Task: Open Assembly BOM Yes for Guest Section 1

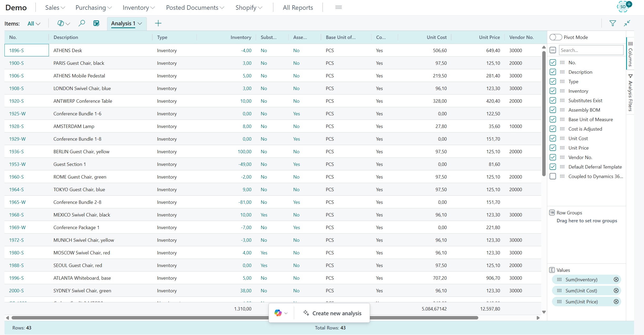Action: (x=296, y=164)
